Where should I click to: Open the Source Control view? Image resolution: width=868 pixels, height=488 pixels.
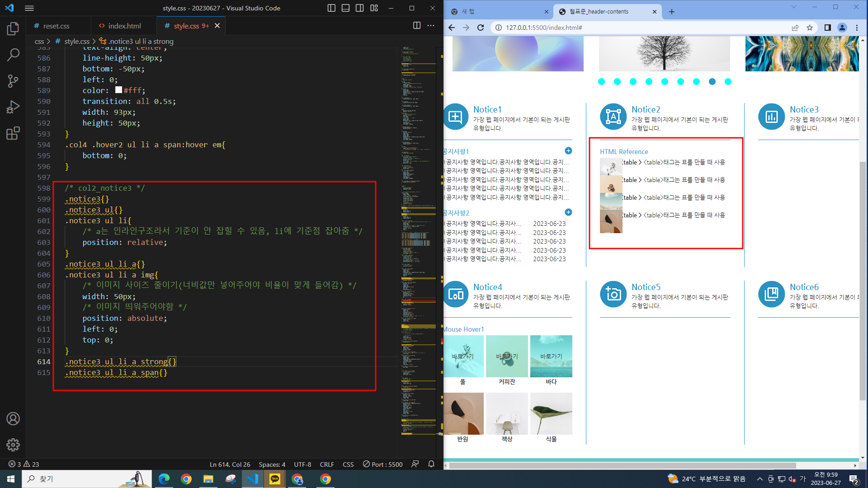click(13, 81)
